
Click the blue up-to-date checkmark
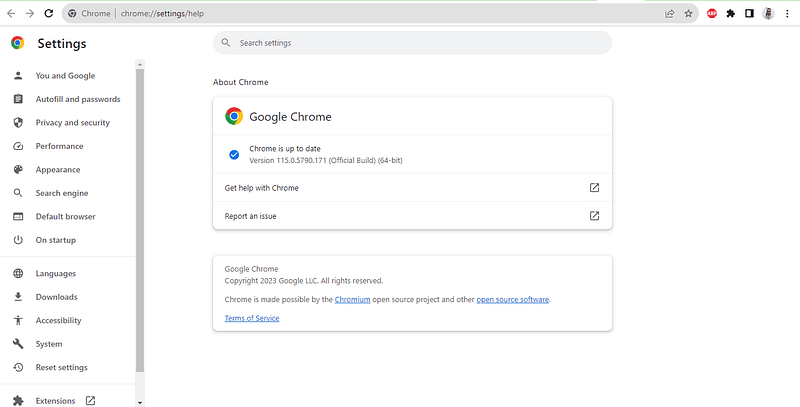234,155
